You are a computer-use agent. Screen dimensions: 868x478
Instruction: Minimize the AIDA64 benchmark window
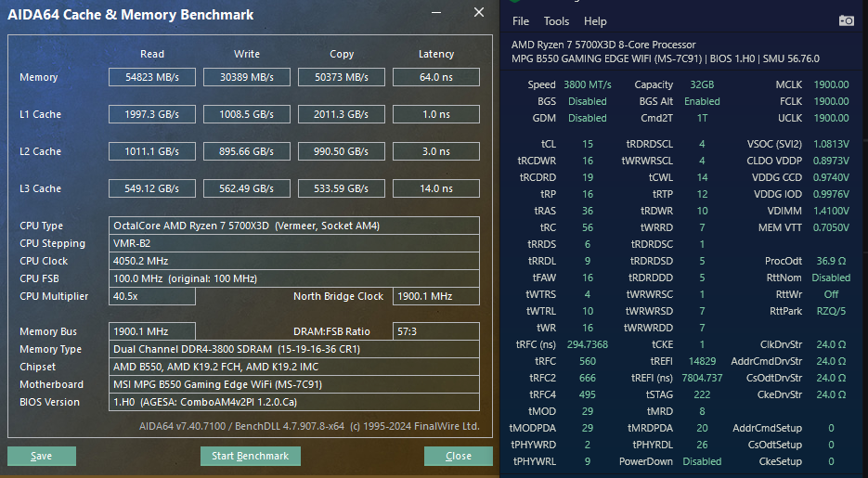(436, 13)
